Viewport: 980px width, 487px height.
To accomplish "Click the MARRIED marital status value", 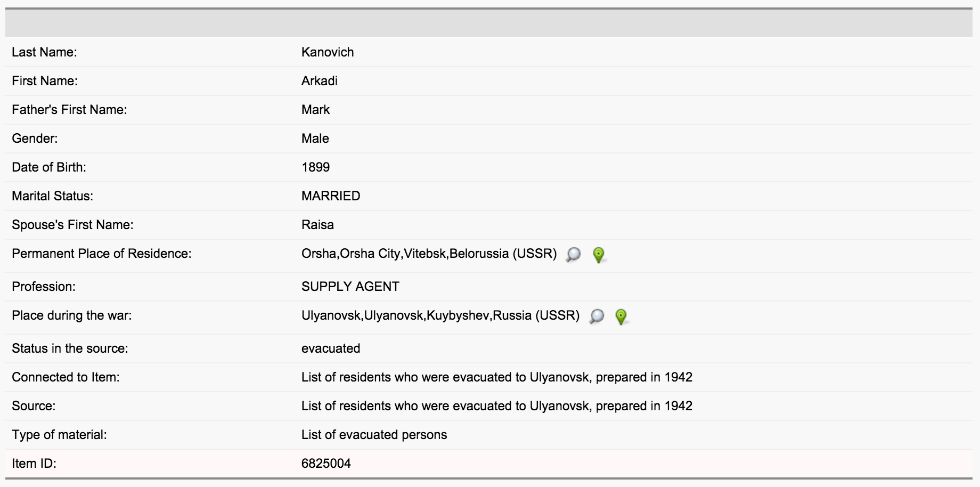I will click(331, 196).
